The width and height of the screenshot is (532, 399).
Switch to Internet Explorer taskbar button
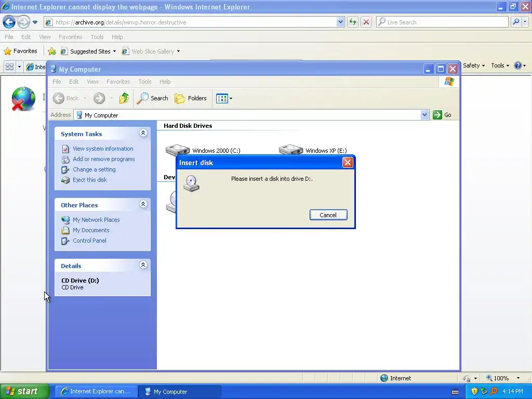click(96, 392)
